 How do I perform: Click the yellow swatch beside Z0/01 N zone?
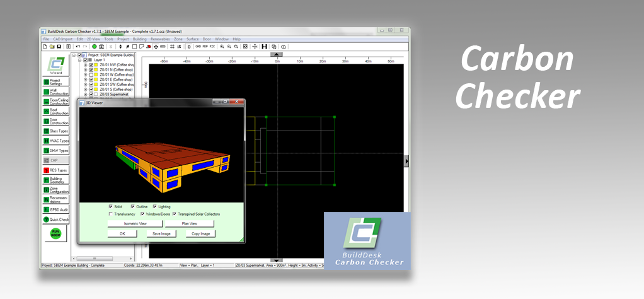click(96, 69)
